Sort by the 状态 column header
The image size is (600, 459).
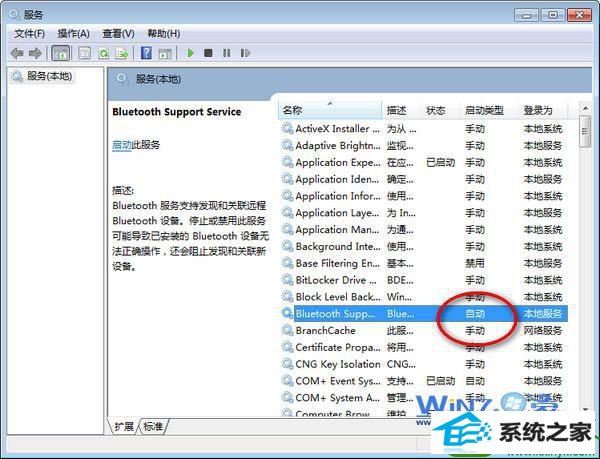coord(441,111)
